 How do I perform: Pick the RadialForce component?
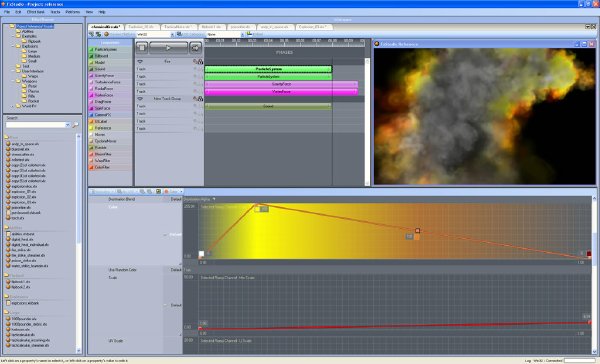(x=110, y=88)
